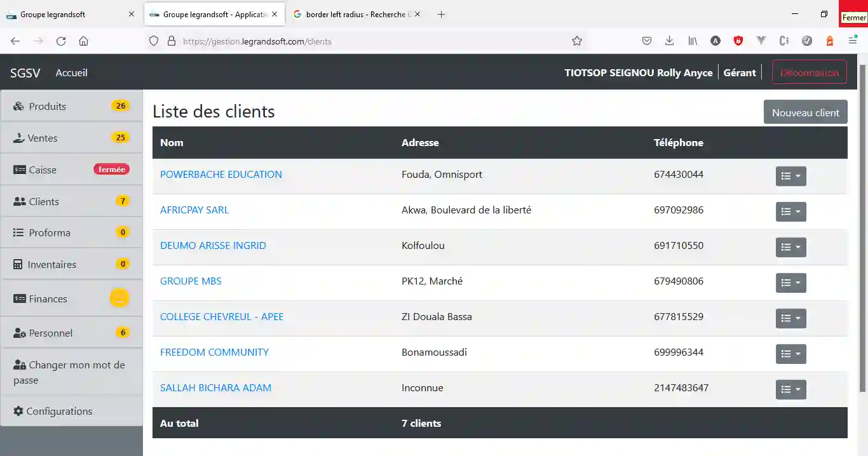
Task: Click the bookmark star in the address bar
Action: point(576,41)
